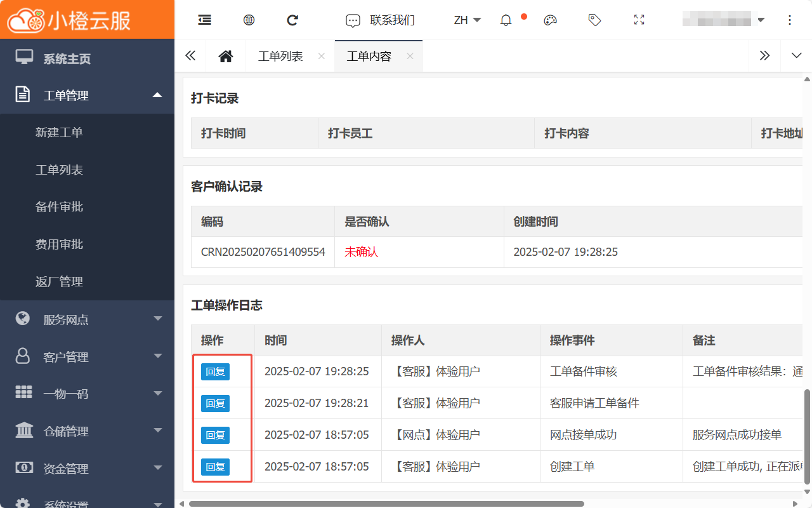The image size is (812, 508).
Task: Go to the home tab icon
Action: [x=225, y=57]
